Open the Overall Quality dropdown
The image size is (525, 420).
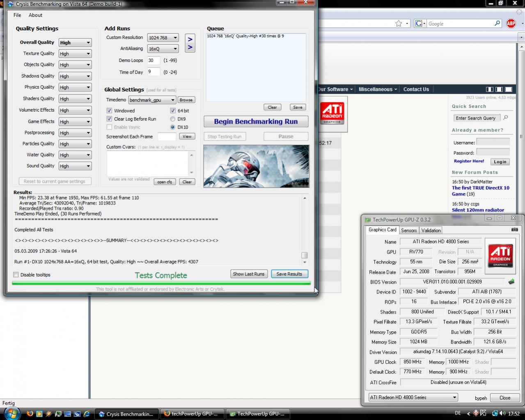[x=75, y=42]
